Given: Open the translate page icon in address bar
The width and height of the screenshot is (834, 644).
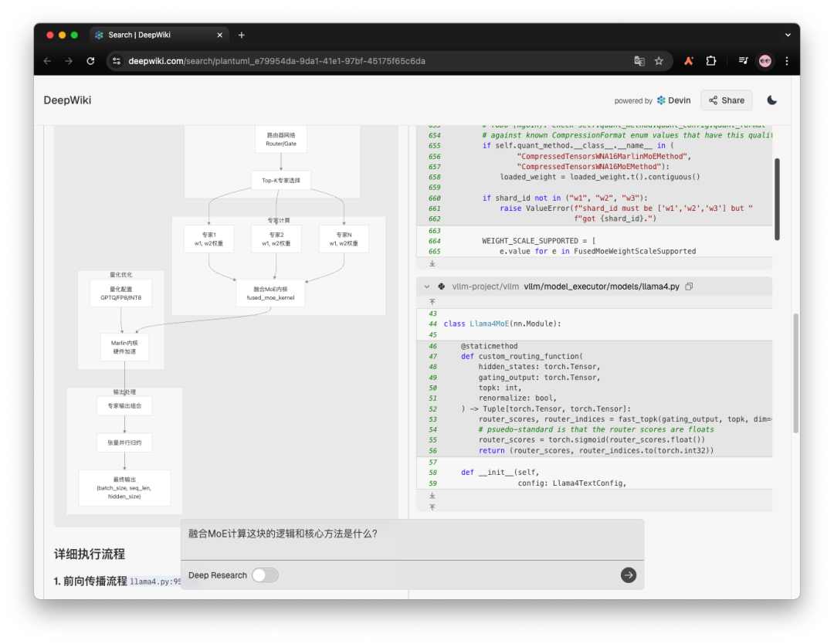Looking at the screenshot, I should (x=639, y=61).
